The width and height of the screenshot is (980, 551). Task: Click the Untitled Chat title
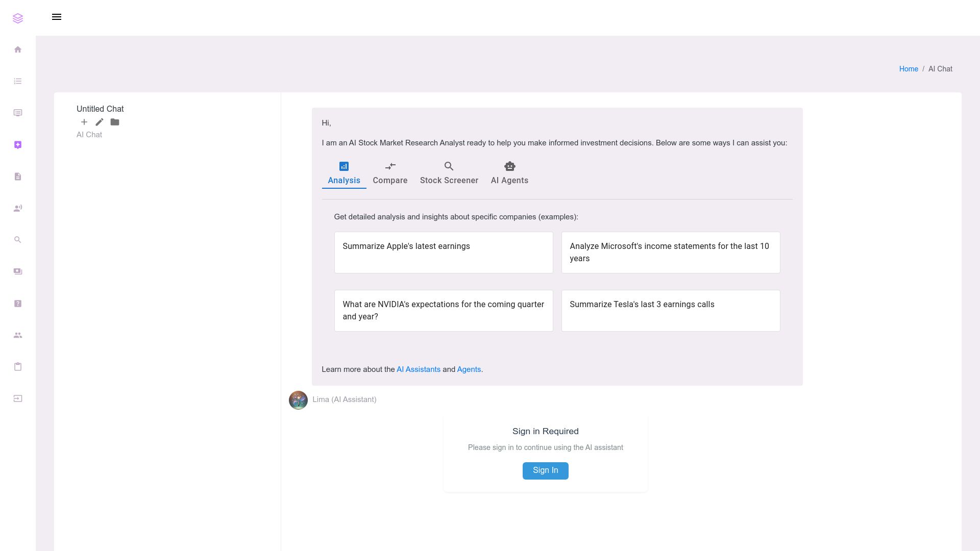[100, 109]
